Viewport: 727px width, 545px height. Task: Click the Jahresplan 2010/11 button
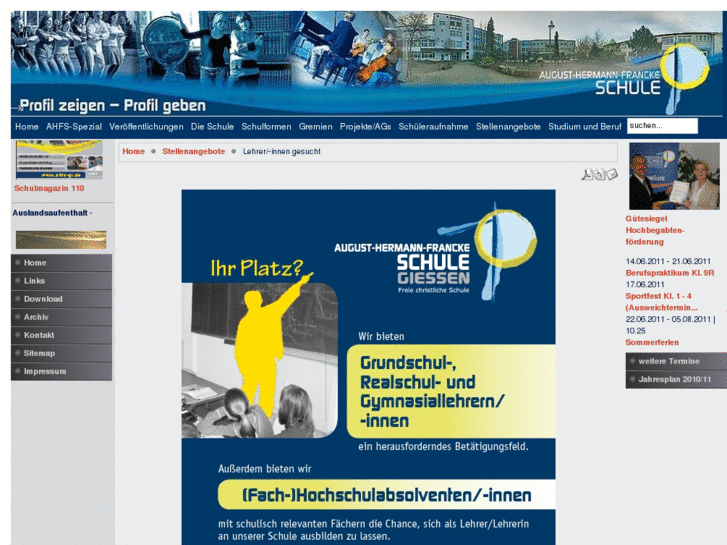(676, 379)
